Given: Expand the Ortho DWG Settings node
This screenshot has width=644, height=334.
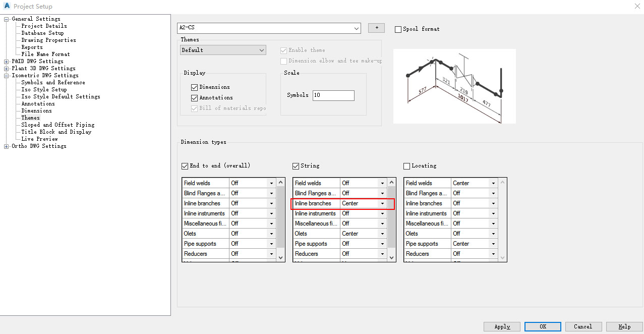Looking at the screenshot, I should click(x=7, y=146).
